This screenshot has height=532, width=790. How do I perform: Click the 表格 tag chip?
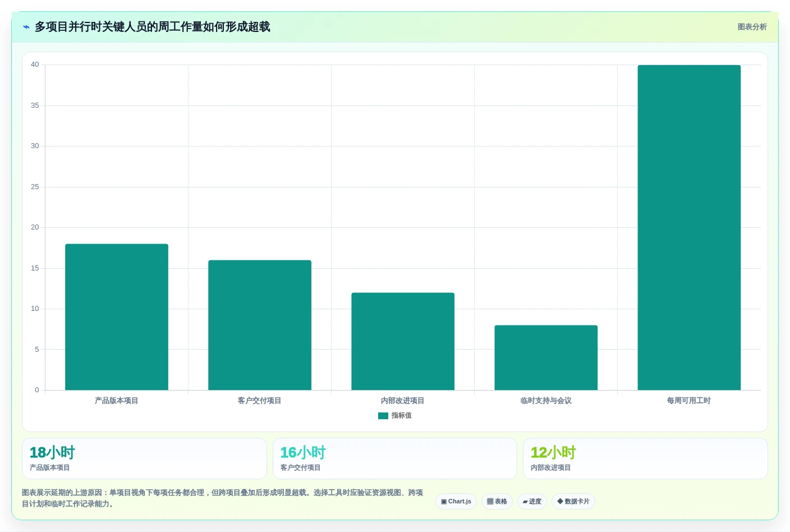click(497, 502)
